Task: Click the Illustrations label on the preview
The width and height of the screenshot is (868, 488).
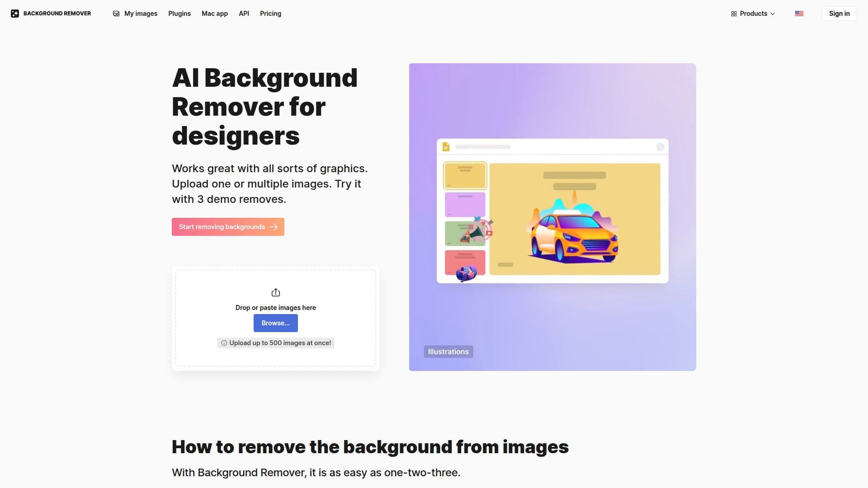Action: point(448,352)
